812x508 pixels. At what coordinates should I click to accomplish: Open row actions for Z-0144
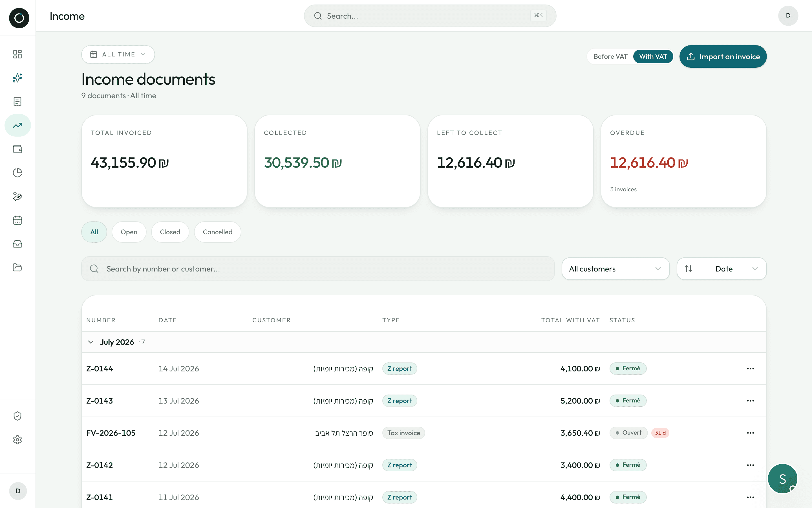(750, 369)
